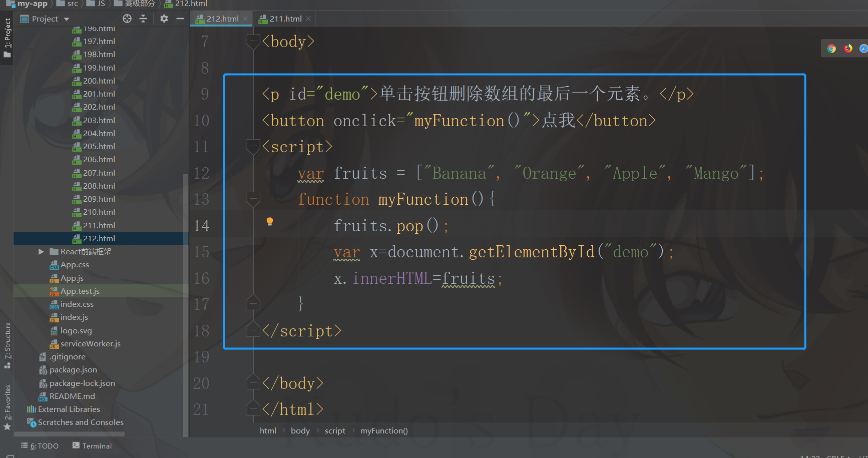The image size is (868, 458).
Task: Close the 212.html editor tab
Action: [x=245, y=19]
